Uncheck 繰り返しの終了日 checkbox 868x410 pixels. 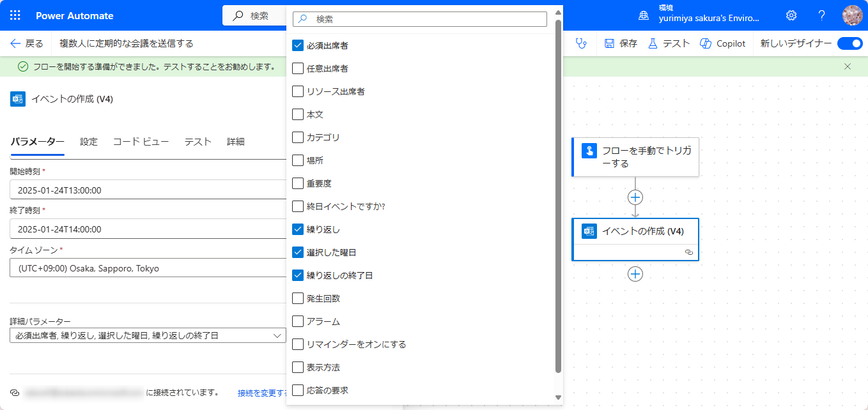click(x=298, y=275)
